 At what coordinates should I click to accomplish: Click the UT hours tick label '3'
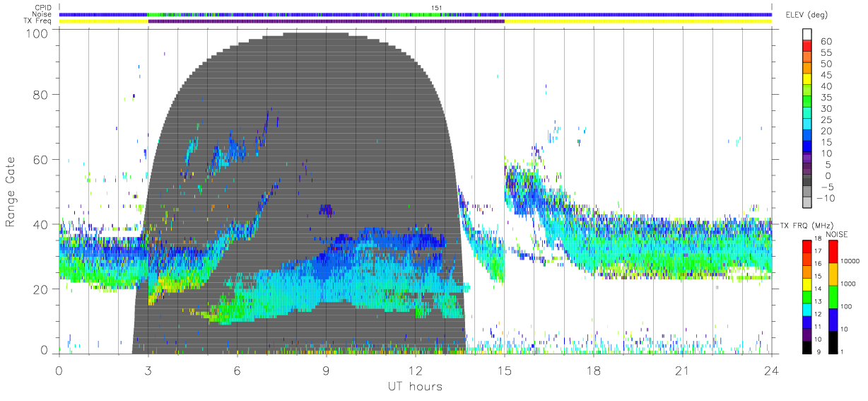148,371
